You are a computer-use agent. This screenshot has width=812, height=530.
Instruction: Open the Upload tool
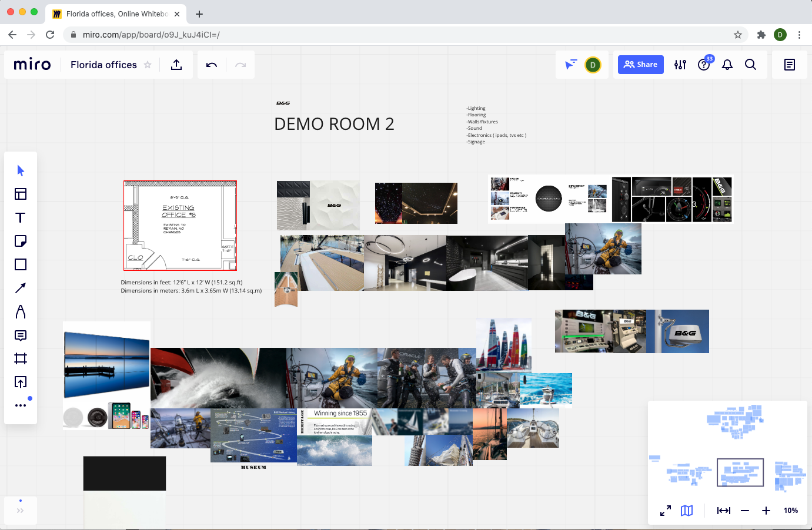click(21, 382)
